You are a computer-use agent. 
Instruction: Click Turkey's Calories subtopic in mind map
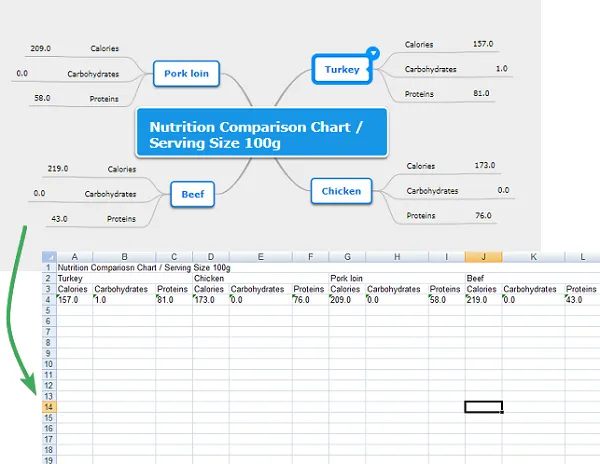(x=420, y=45)
